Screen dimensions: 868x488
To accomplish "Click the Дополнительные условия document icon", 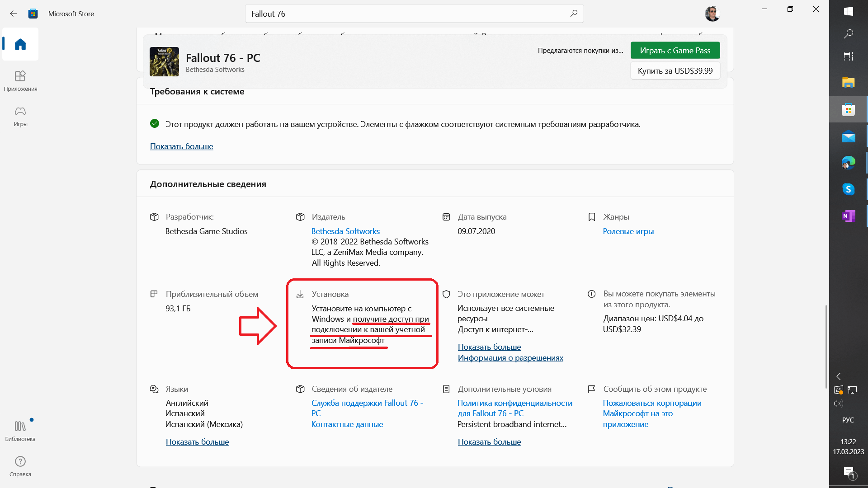I will coord(446,389).
